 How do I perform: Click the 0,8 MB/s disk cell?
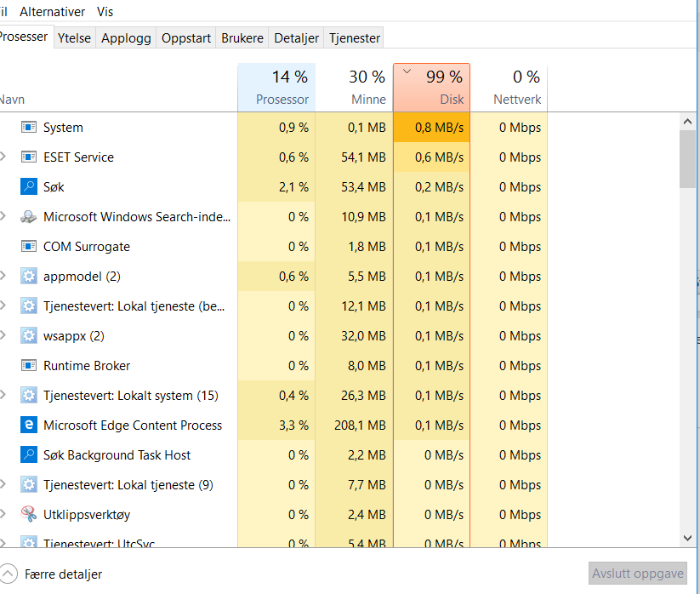pyautogui.click(x=432, y=128)
